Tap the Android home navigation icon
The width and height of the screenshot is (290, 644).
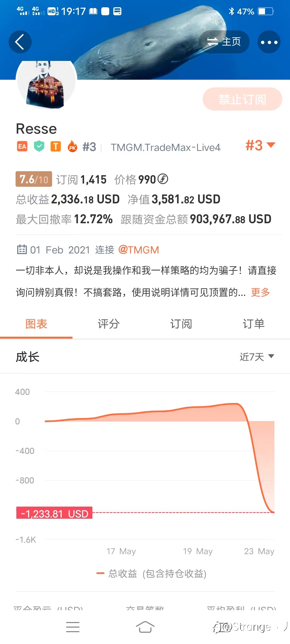[145, 627]
